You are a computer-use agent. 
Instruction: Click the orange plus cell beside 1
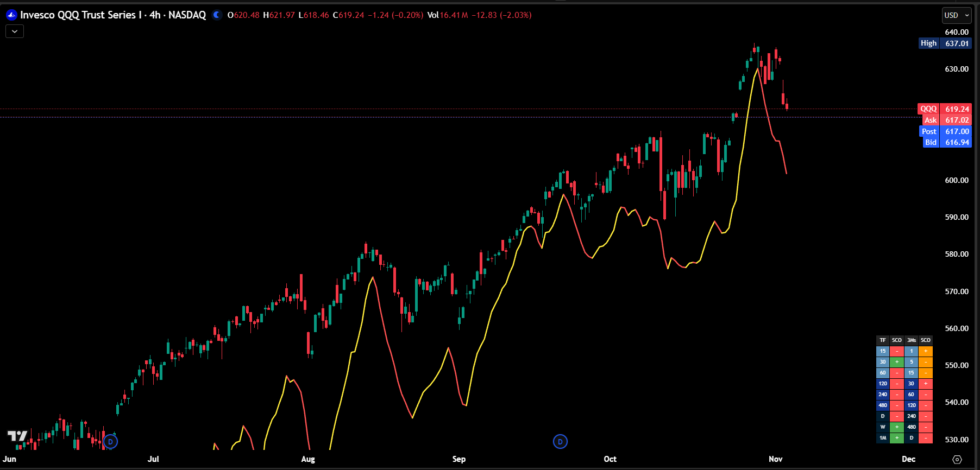pyautogui.click(x=926, y=351)
